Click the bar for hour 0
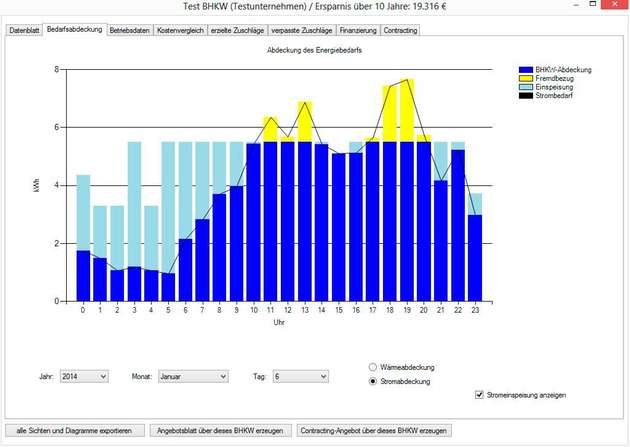This screenshot has width=630, height=447. tap(83, 238)
